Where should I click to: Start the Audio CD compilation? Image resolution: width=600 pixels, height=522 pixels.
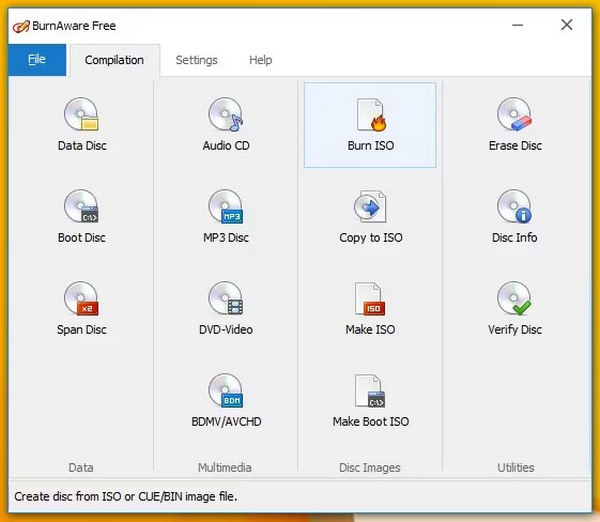click(x=226, y=124)
